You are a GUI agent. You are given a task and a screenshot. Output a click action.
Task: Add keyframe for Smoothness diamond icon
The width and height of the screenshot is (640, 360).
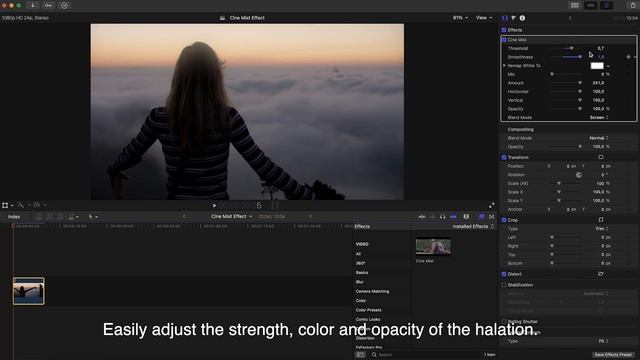pos(629,57)
